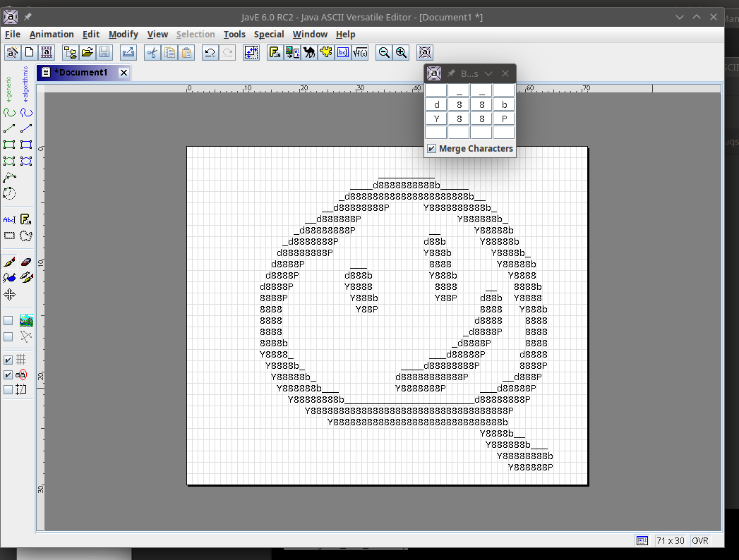Select the FIGlet text tool in sidebar
The width and height of the screenshot is (739, 560).
point(26,219)
